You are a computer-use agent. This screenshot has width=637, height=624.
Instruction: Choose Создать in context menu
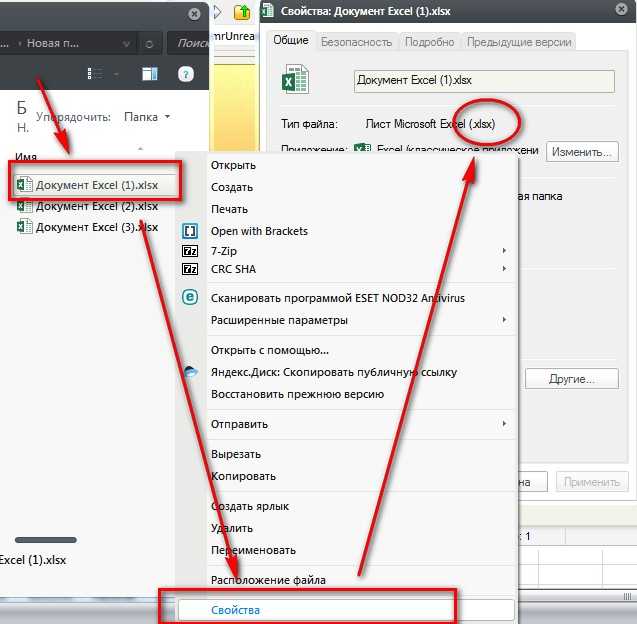coord(232,187)
